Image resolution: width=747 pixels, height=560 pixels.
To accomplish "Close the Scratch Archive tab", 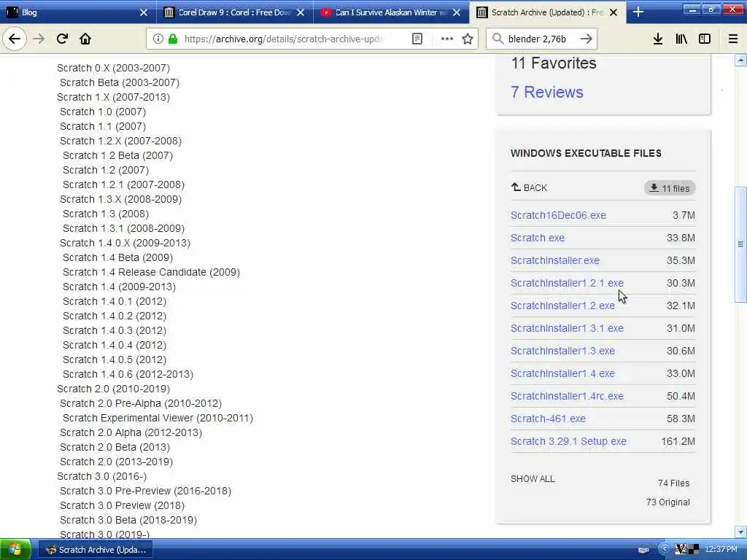I will click(614, 12).
